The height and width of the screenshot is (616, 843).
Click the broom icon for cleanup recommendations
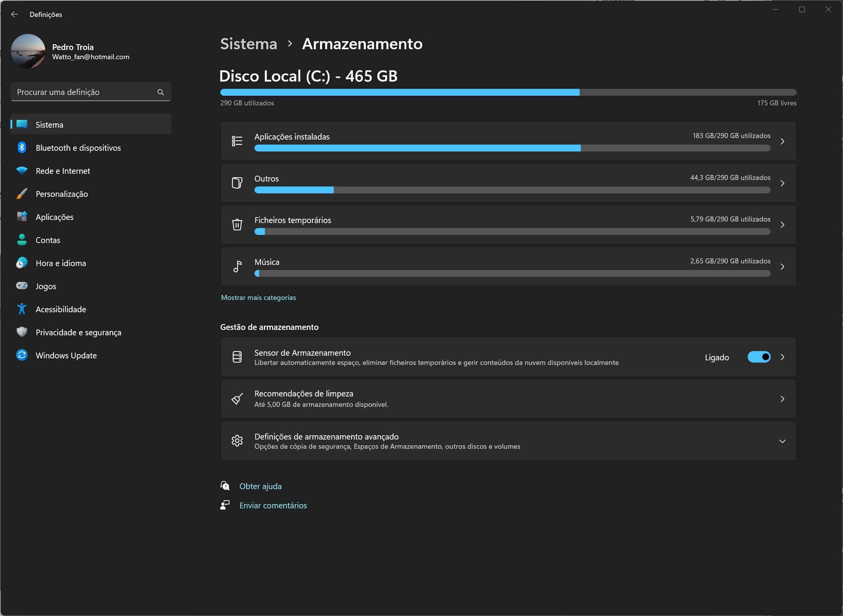coord(237,399)
